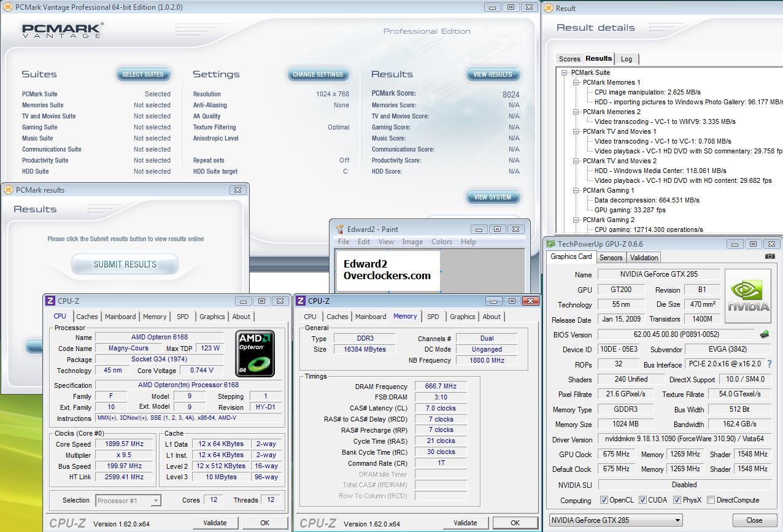Open the Mainboard tab in left CPU-Z window
This screenshot has width=783, height=532.
click(x=120, y=317)
